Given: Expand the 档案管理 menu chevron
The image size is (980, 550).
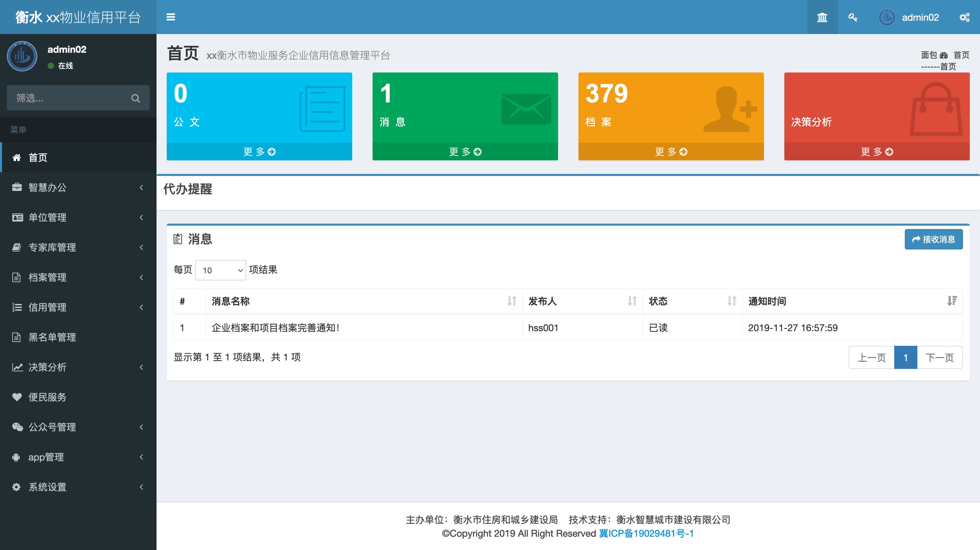Looking at the screenshot, I should coord(142,277).
